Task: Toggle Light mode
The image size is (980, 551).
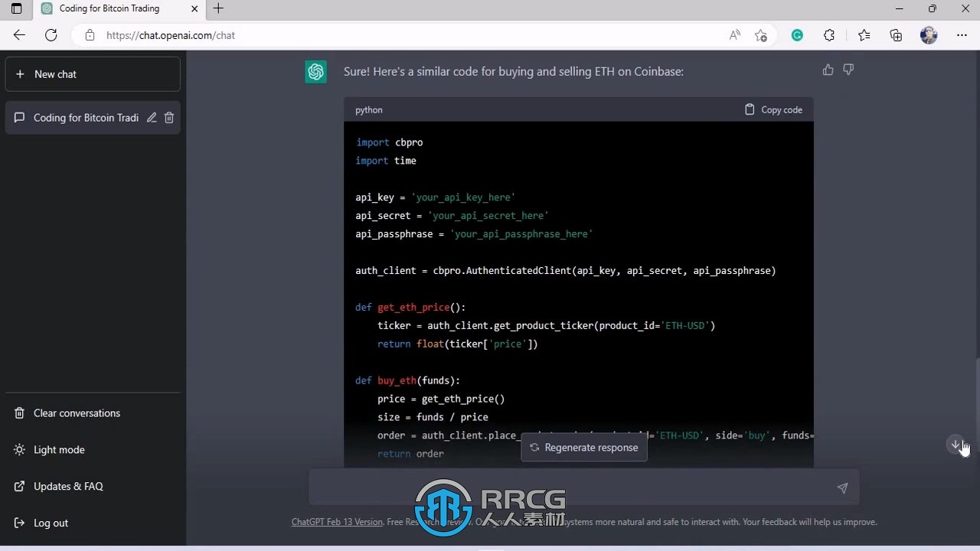Action: (x=93, y=450)
